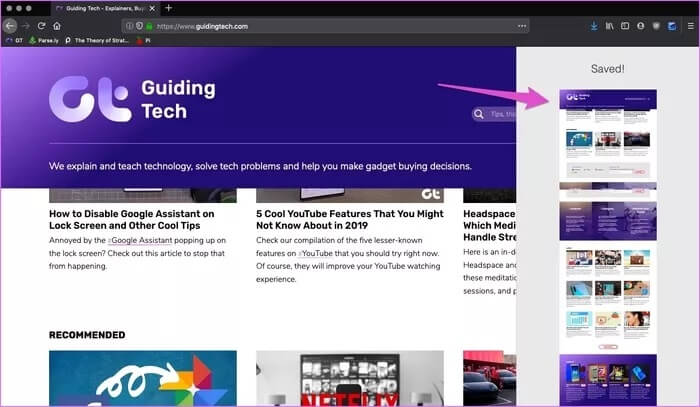
Task: Open the Google Photos recommended thumbnail
Action: (143, 378)
